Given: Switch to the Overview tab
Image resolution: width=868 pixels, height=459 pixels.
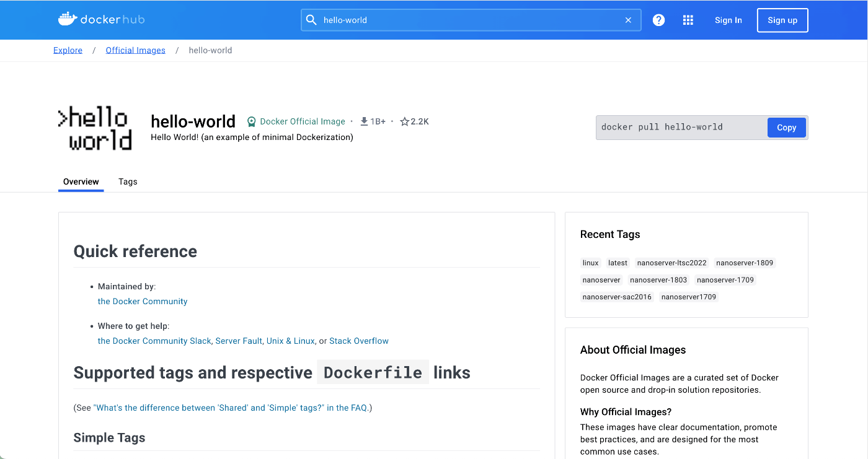Looking at the screenshot, I should click(x=81, y=181).
